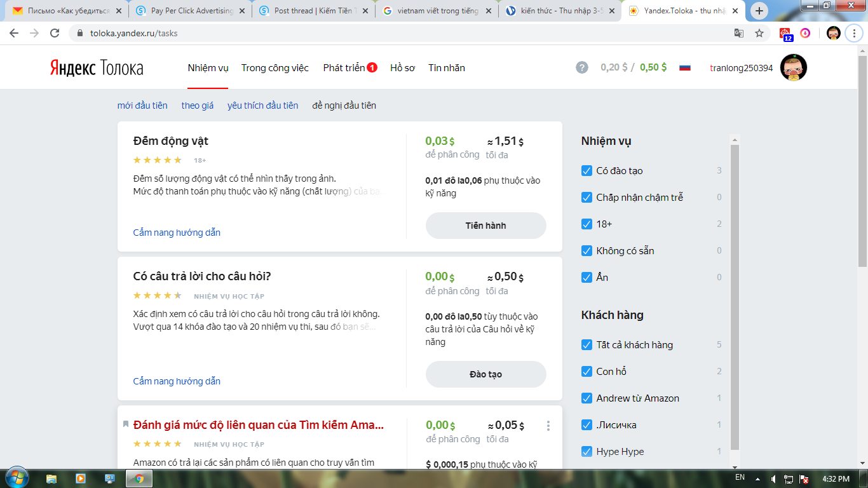The width and height of the screenshot is (868, 488).
Task: Toggle the .Лисичка customer checkbox
Action: (x=587, y=424)
